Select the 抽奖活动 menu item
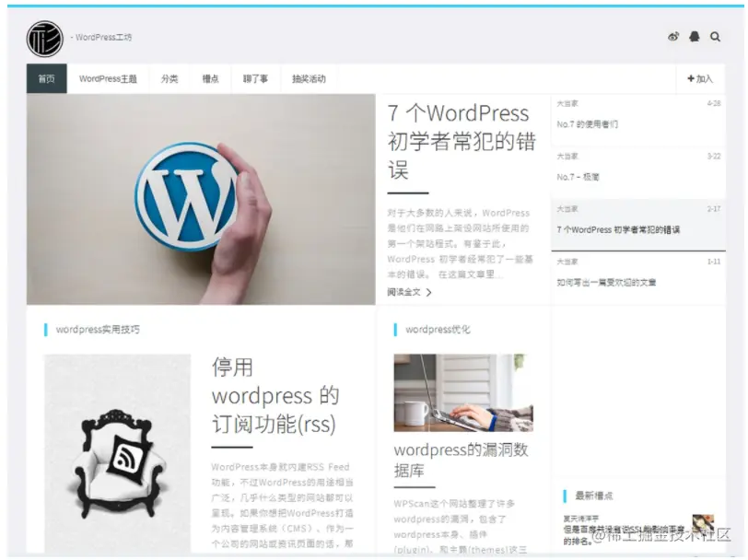Screen dimensions: 748x560 pyautogui.click(x=310, y=78)
